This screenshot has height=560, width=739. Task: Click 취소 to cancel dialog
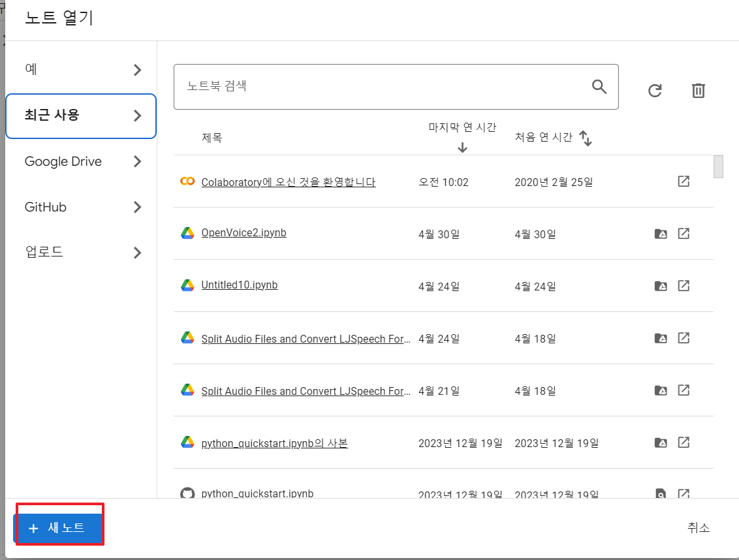698,527
